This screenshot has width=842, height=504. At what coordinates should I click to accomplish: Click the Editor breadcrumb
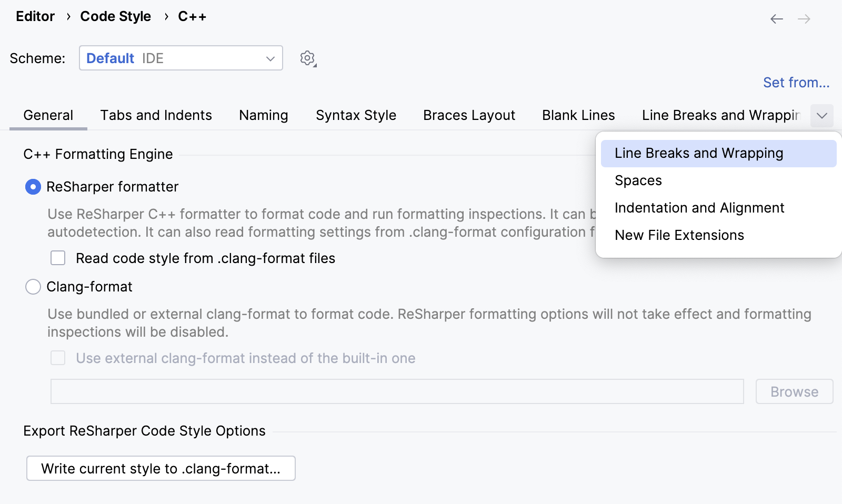35,16
